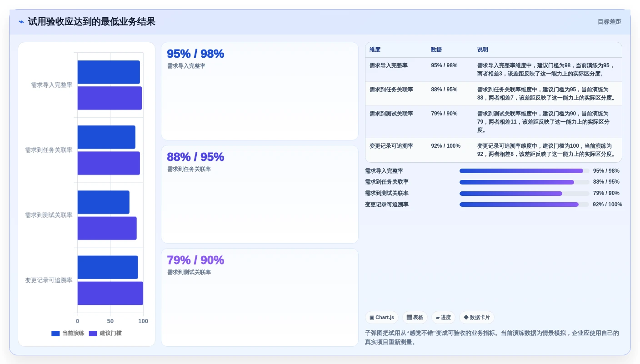
Task: Select the 进度 tag chip
Action: point(443,318)
